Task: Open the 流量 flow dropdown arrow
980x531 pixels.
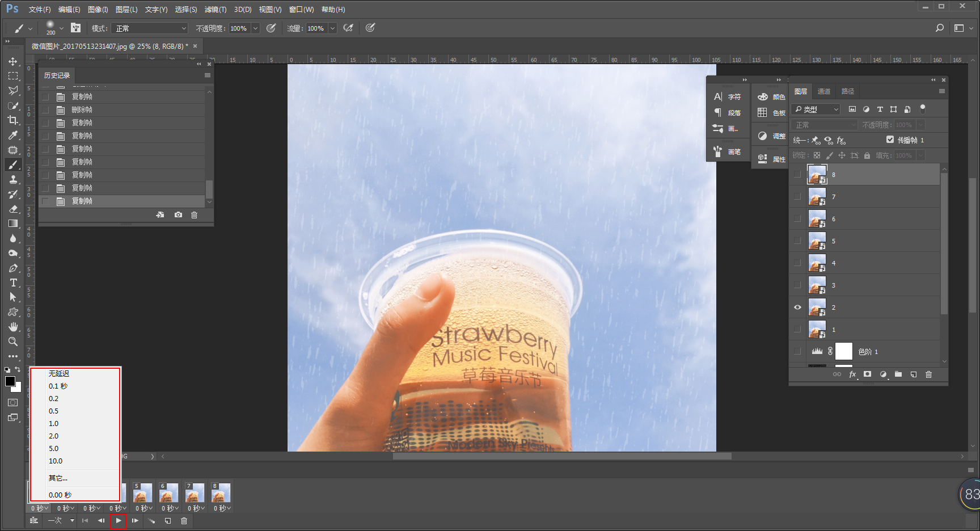Action: point(332,28)
